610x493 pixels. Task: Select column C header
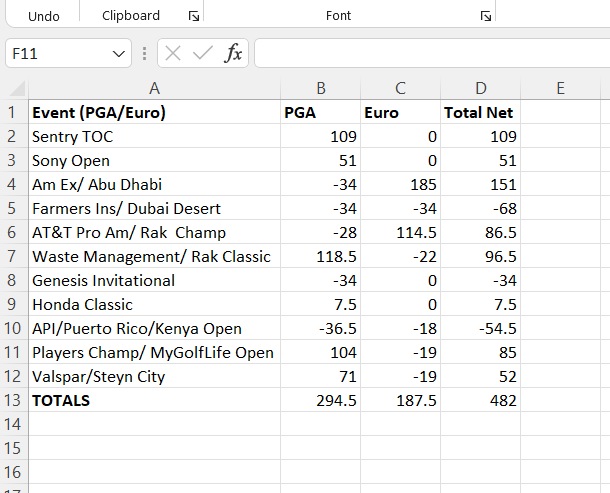pos(400,88)
